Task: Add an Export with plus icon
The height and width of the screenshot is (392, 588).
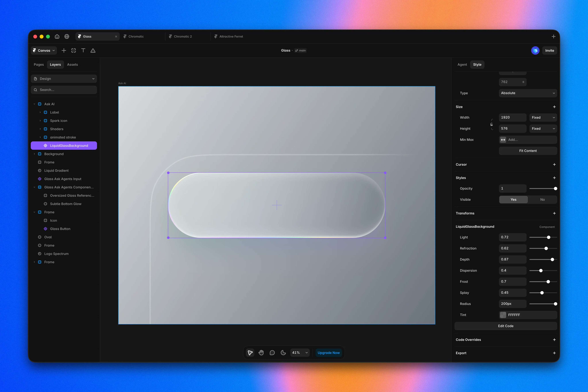Action: tap(554, 353)
